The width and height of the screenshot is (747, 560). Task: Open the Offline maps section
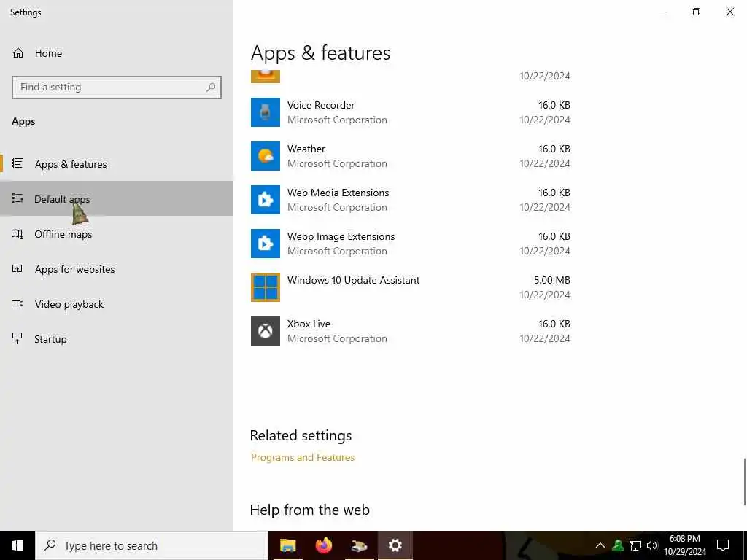pos(117,234)
